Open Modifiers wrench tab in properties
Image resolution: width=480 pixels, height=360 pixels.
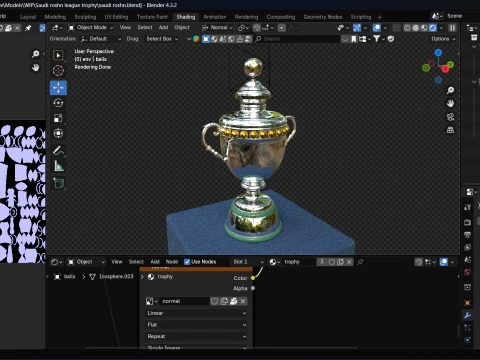pyautogui.click(x=467, y=315)
